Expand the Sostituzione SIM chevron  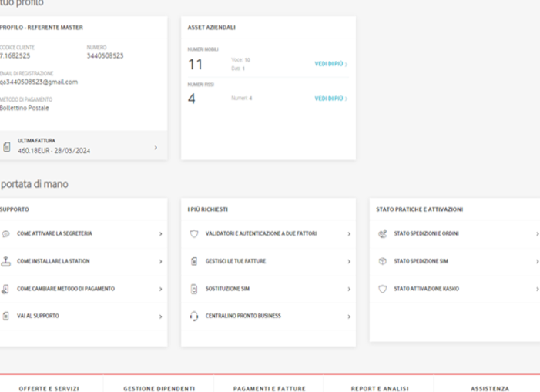(349, 289)
